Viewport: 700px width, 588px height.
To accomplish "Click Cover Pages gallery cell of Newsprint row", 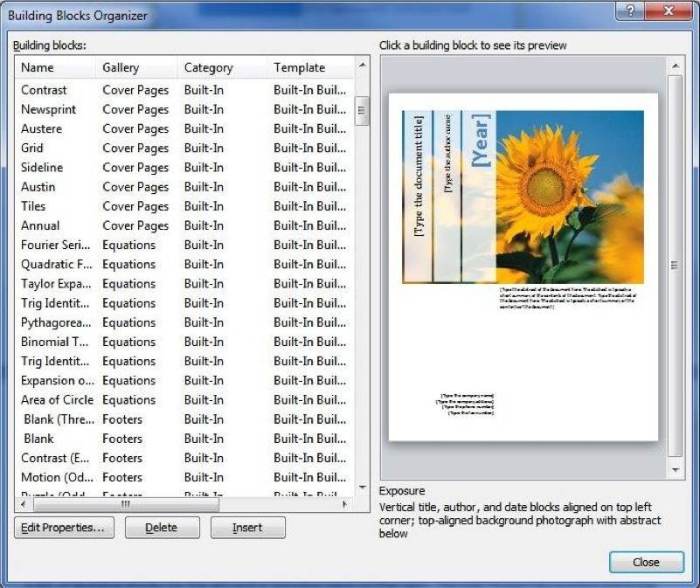I will 135,110.
